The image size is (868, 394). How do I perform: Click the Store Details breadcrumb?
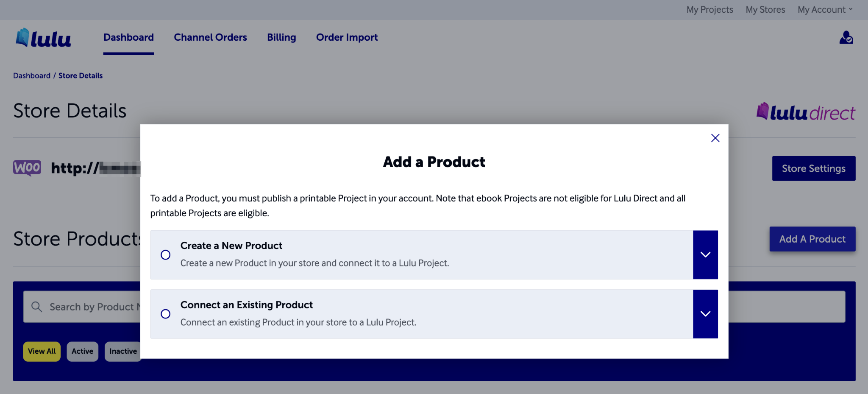pyautogui.click(x=81, y=75)
